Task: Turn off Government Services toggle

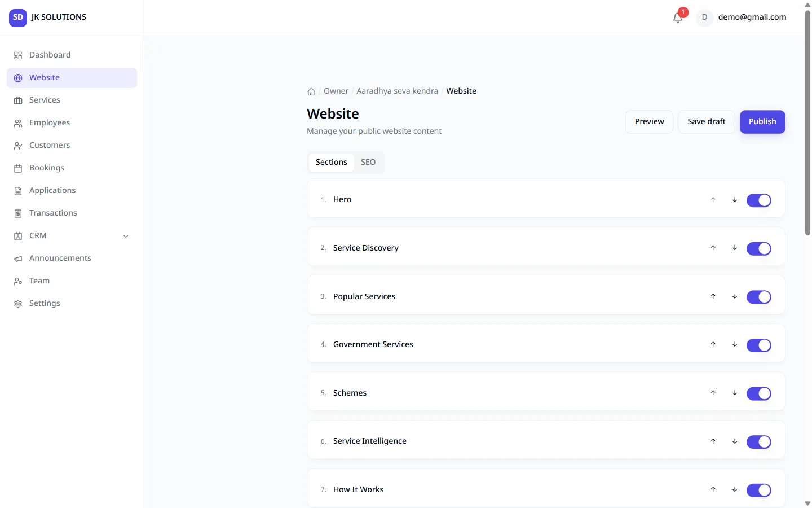Action: 759,345
